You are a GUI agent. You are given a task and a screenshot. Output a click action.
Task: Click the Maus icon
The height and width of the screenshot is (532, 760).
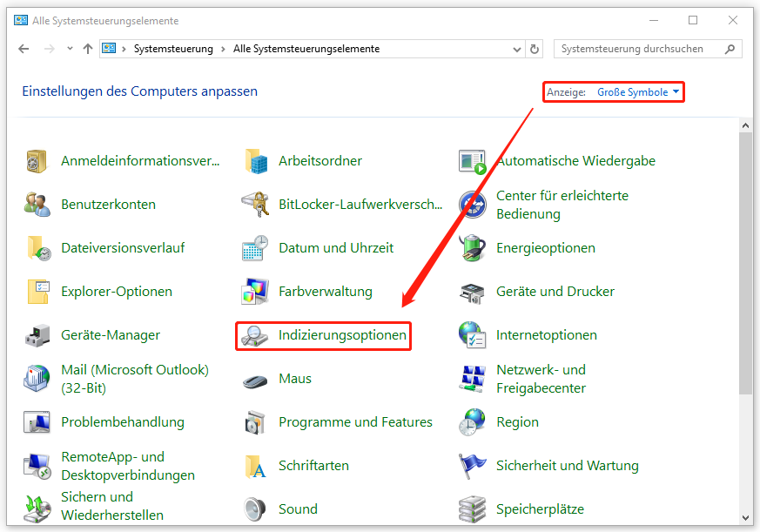(254, 380)
